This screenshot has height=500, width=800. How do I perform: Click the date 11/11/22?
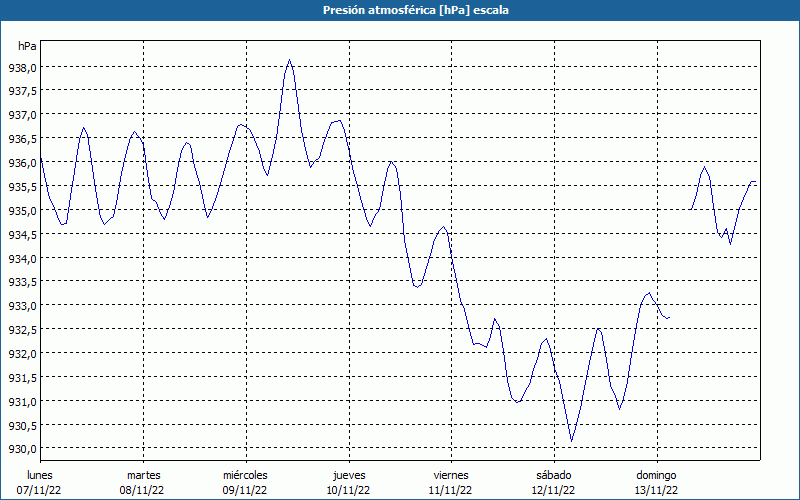click(451, 490)
